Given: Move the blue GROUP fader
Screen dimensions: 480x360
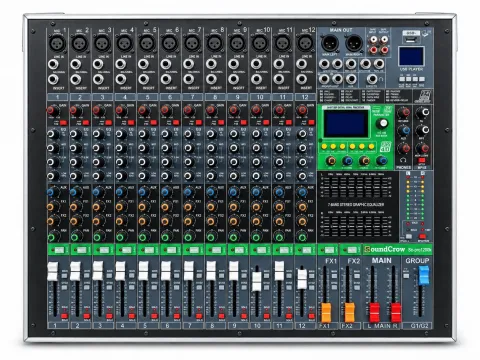Looking at the screenshot, I should pyautogui.click(x=424, y=275).
